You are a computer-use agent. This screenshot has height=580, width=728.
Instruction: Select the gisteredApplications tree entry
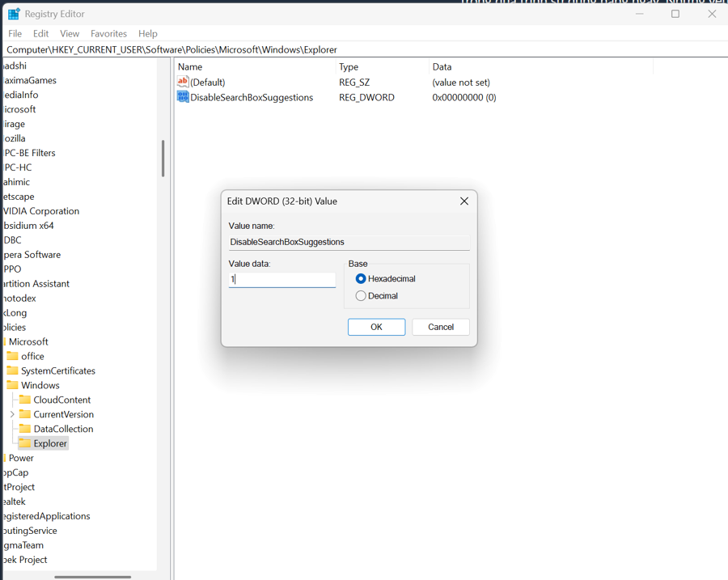click(46, 516)
